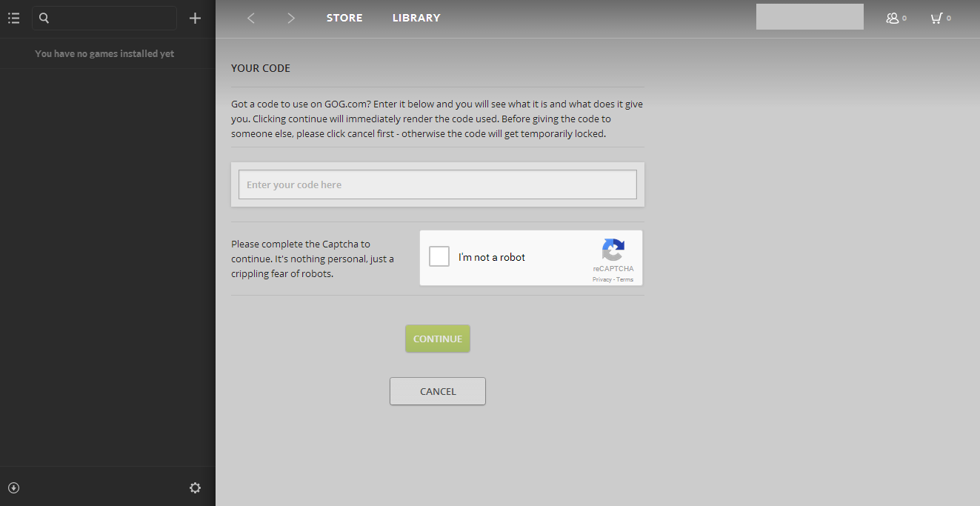Open the shopping cart icon
The height and width of the screenshot is (506, 980).
937,19
